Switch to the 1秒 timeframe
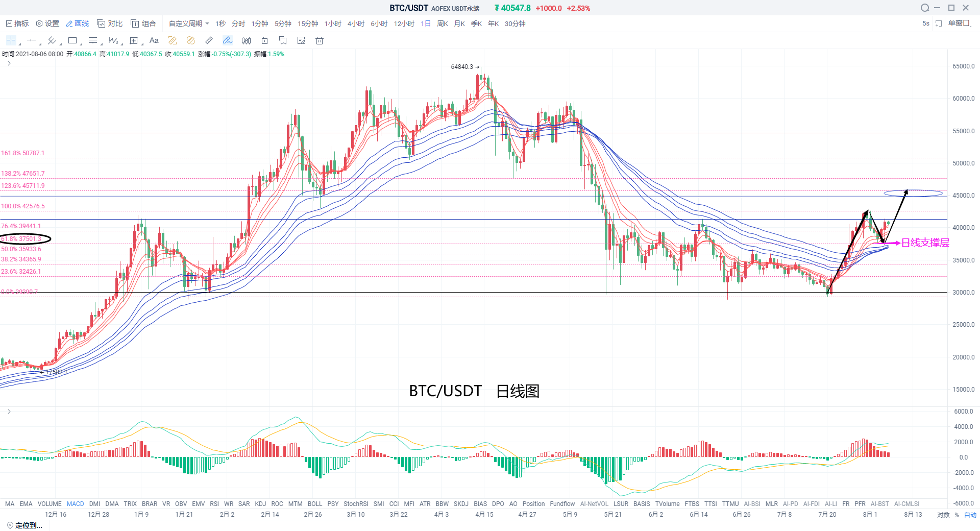The width and height of the screenshot is (980, 531). pos(220,23)
